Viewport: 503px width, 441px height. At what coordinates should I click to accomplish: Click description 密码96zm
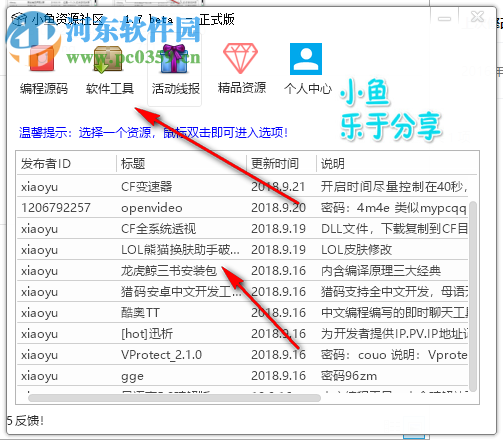point(349,376)
